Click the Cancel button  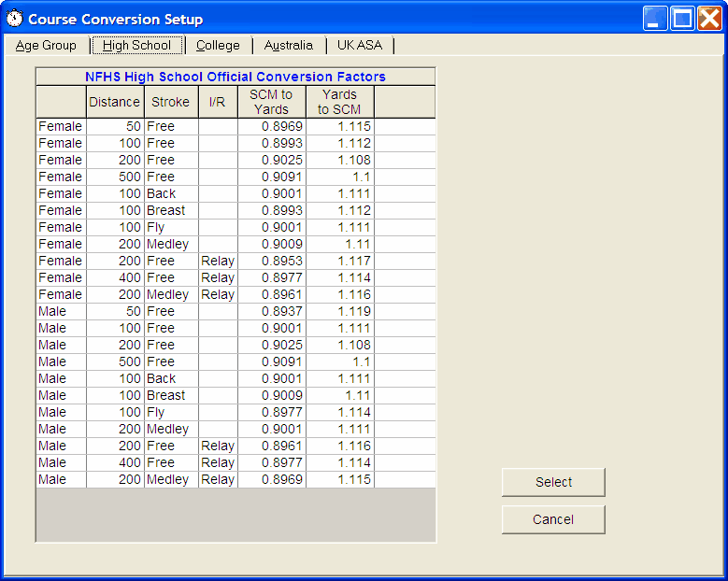point(553,519)
